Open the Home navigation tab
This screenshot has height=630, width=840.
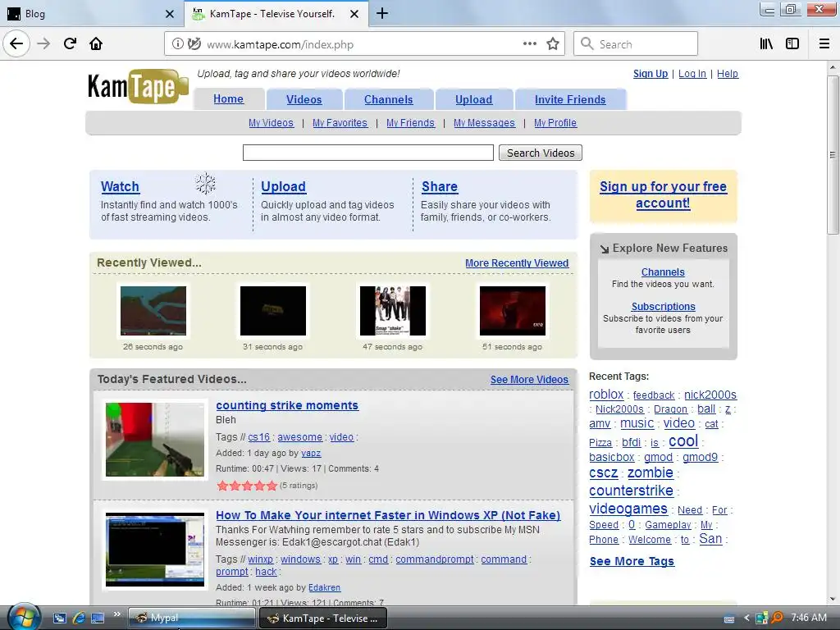coord(228,99)
